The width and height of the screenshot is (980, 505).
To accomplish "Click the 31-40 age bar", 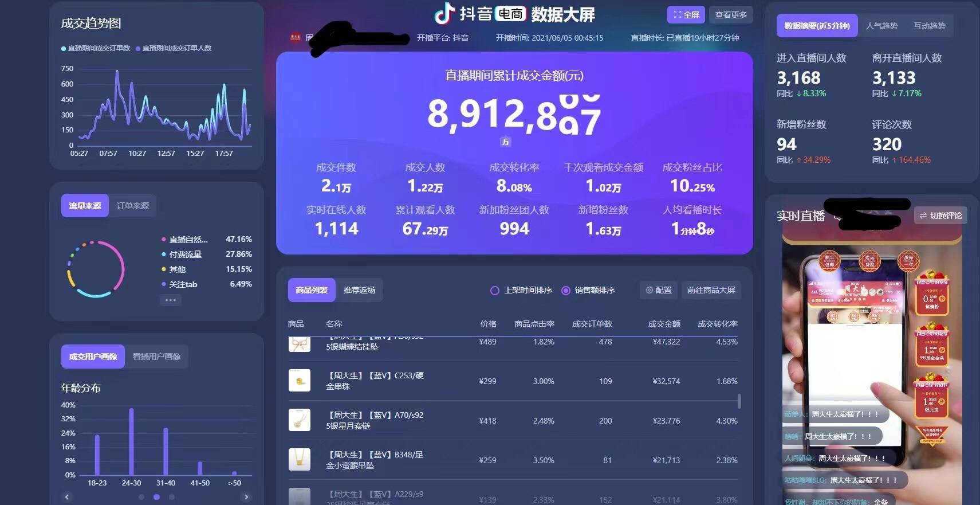I will pyautogui.click(x=166, y=452).
